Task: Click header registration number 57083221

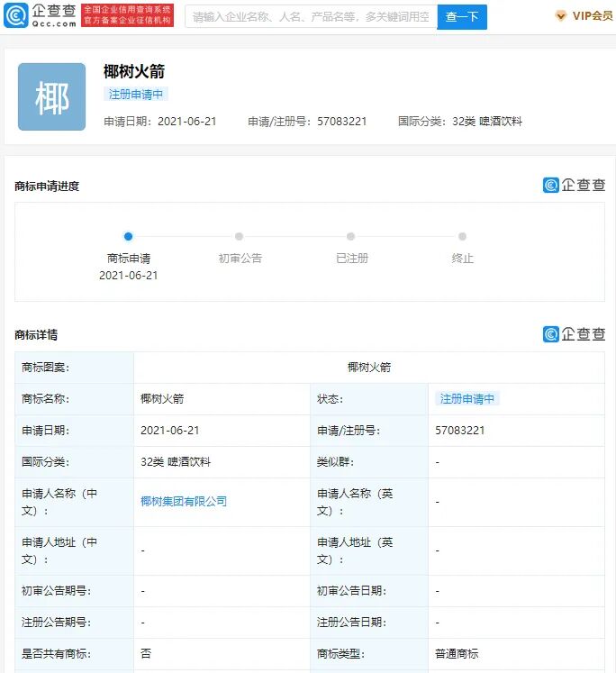Action: click(x=342, y=122)
